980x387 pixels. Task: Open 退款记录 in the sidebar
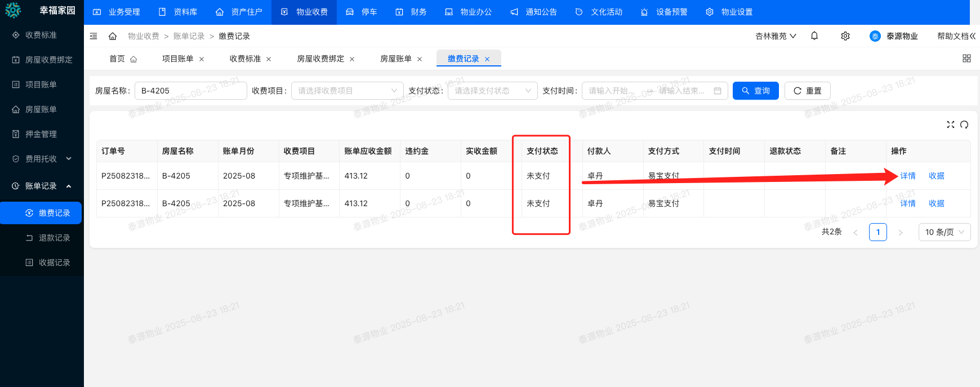54,238
